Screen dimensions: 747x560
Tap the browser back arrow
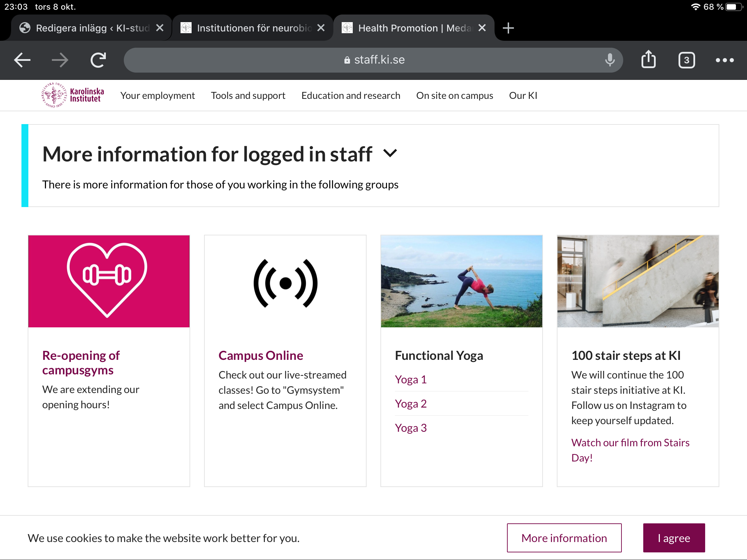[x=22, y=60]
